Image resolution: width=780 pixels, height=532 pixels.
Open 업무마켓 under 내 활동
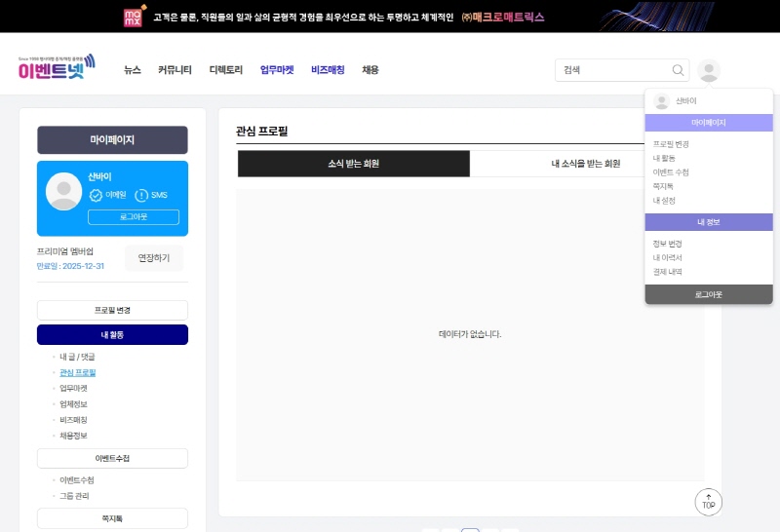click(x=74, y=388)
